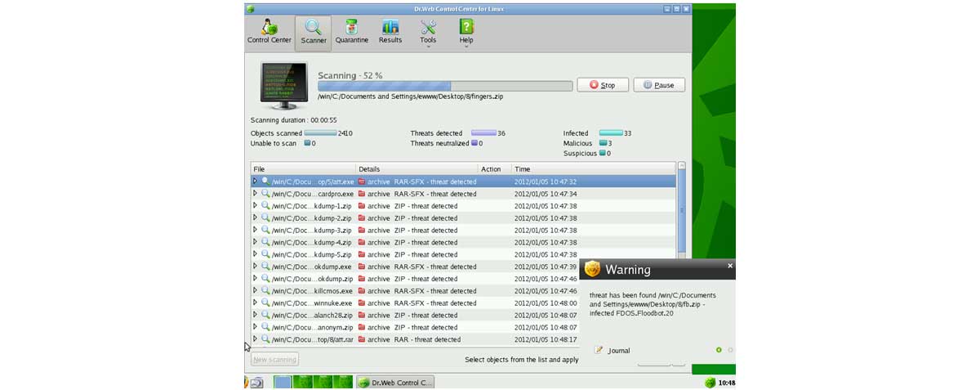
Task: Click the red archive icon in kdump-1.zip row
Action: click(x=362, y=206)
